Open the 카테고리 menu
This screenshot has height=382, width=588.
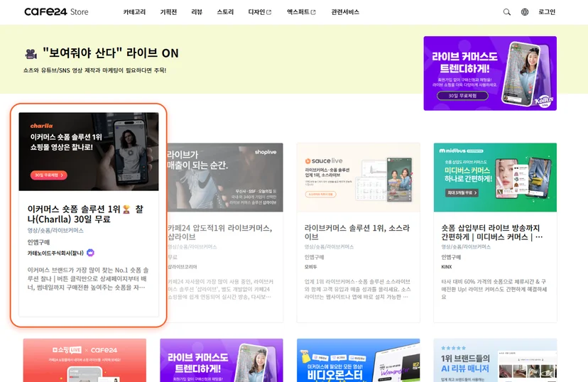pos(134,12)
